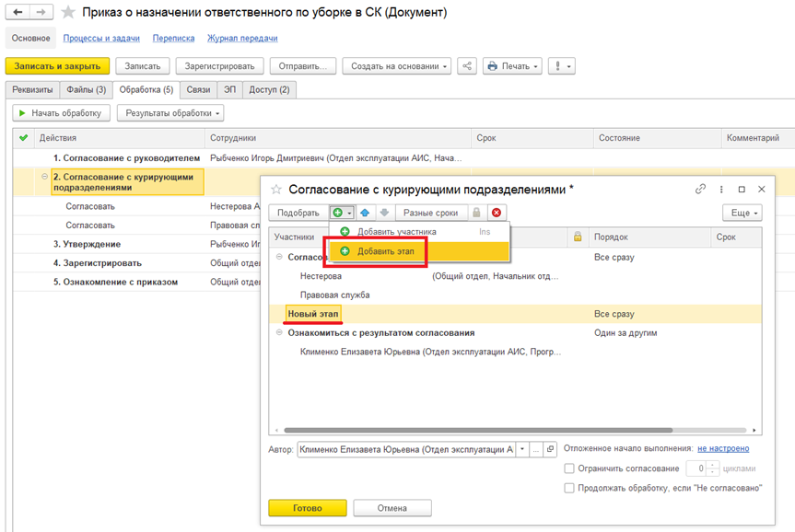
Task: Confirm with the Готово button
Action: (308, 508)
